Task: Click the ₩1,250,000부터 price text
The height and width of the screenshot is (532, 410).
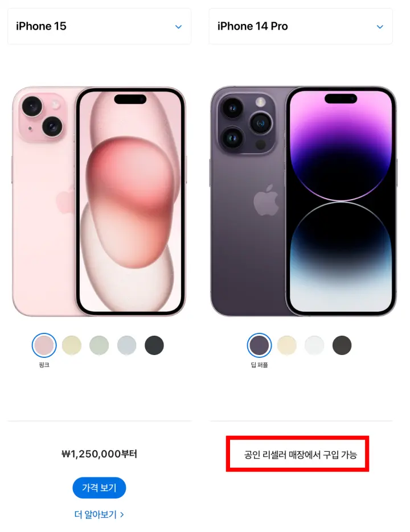Action: click(x=99, y=454)
